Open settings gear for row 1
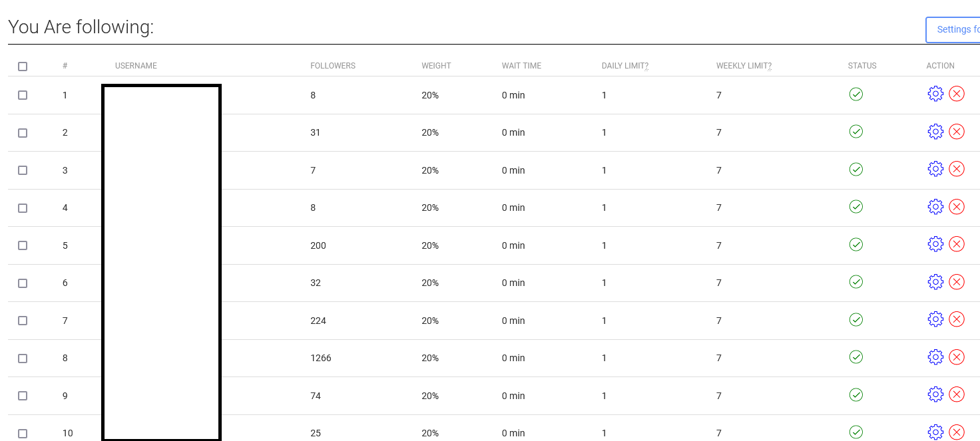980x441 pixels. tap(935, 94)
